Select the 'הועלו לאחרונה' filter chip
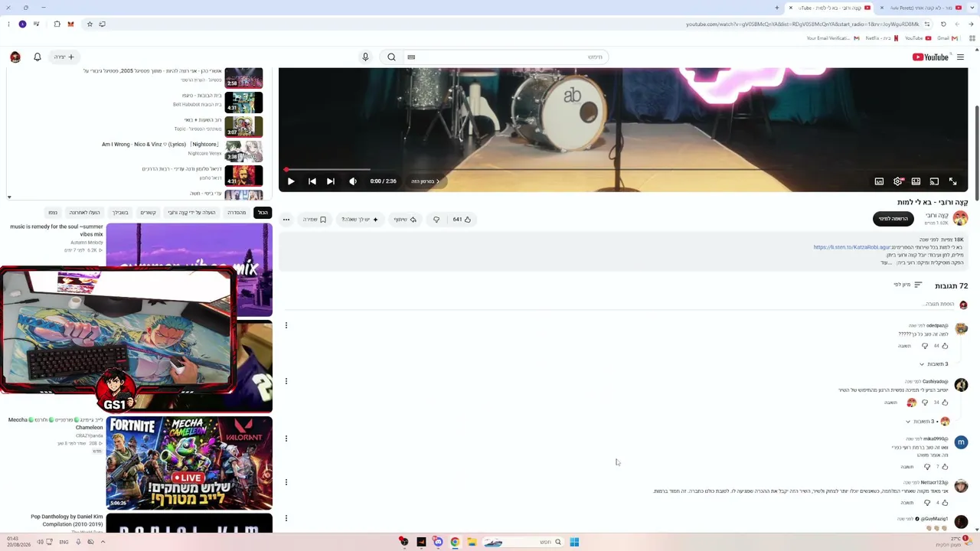 [84, 213]
